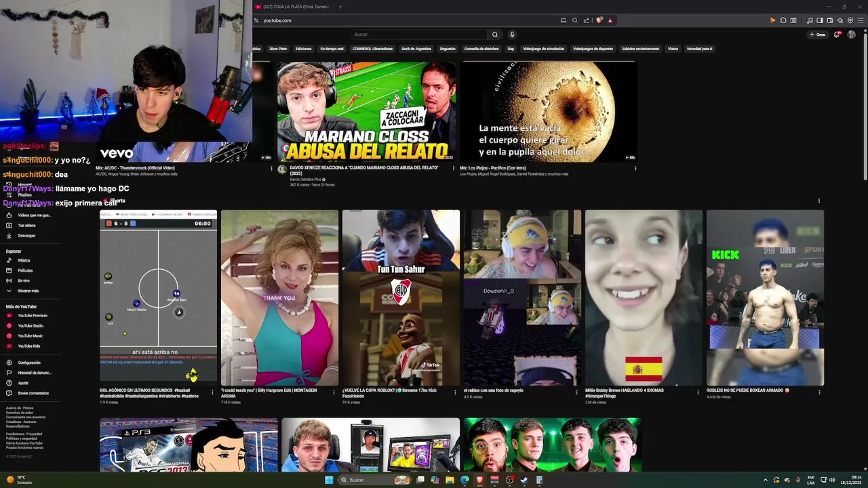Select the Videojuegos de deportes chip
This screenshot has height=488, width=868.
(593, 49)
